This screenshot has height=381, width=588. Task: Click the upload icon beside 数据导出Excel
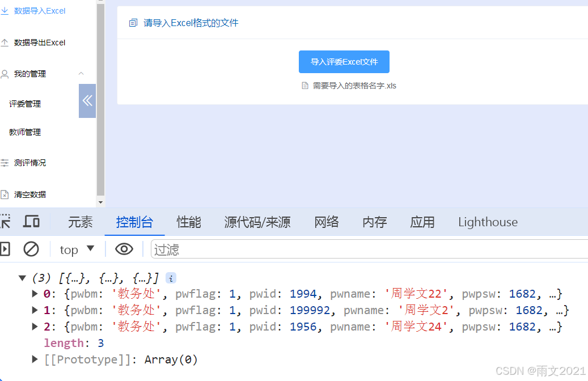pyautogui.click(x=6, y=42)
